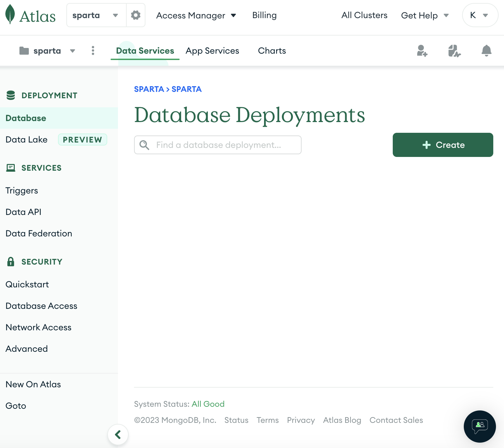
Task: Select Database in the sidebar
Action: (x=59, y=118)
